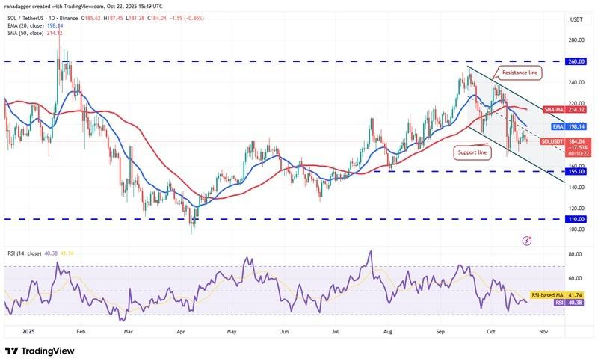Click the 110.00 horizontal level label
This screenshot has width=598, height=364.
point(577,219)
